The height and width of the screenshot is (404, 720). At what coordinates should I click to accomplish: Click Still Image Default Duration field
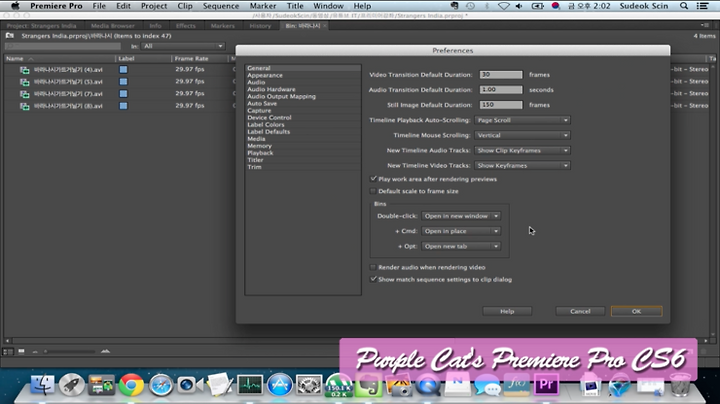click(501, 105)
